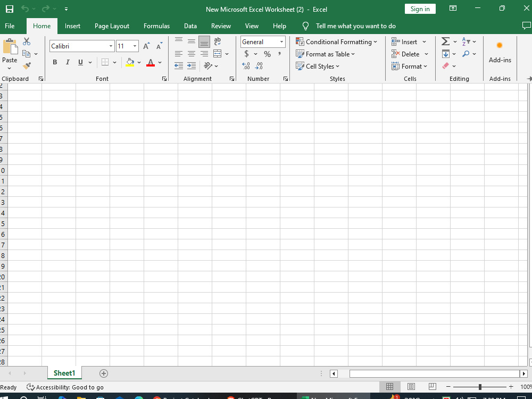Click the Sign in button

420,9
